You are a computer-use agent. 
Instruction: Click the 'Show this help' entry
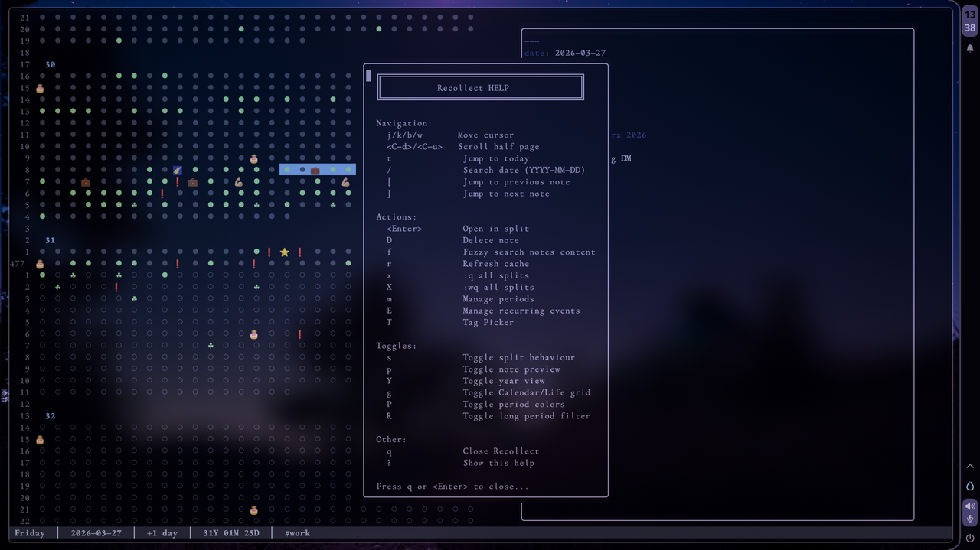coord(498,463)
